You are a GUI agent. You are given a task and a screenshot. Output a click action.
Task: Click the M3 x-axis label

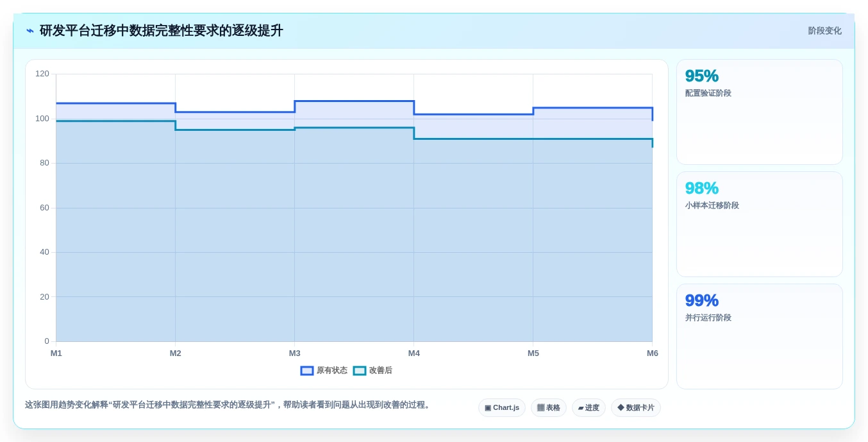(295, 353)
